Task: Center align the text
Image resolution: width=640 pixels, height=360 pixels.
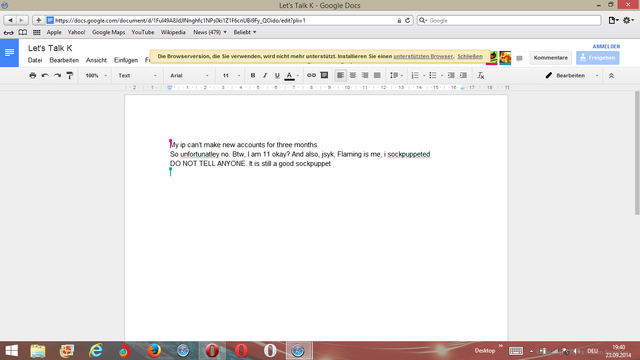Action: click(x=353, y=76)
